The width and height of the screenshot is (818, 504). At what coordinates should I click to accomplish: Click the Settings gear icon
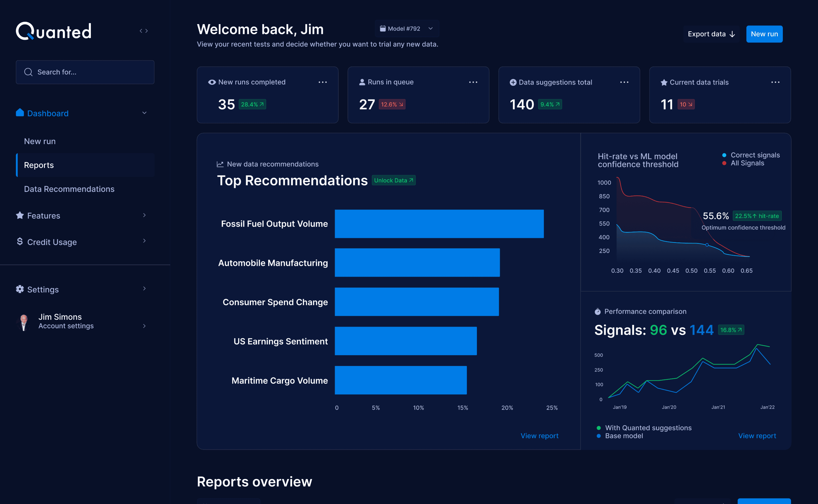20,289
